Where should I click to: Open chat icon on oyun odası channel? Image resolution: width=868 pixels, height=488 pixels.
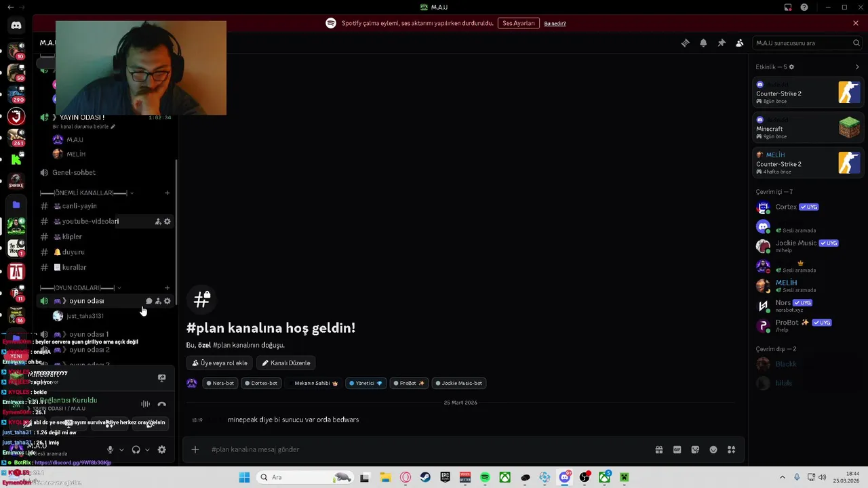tap(149, 301)
